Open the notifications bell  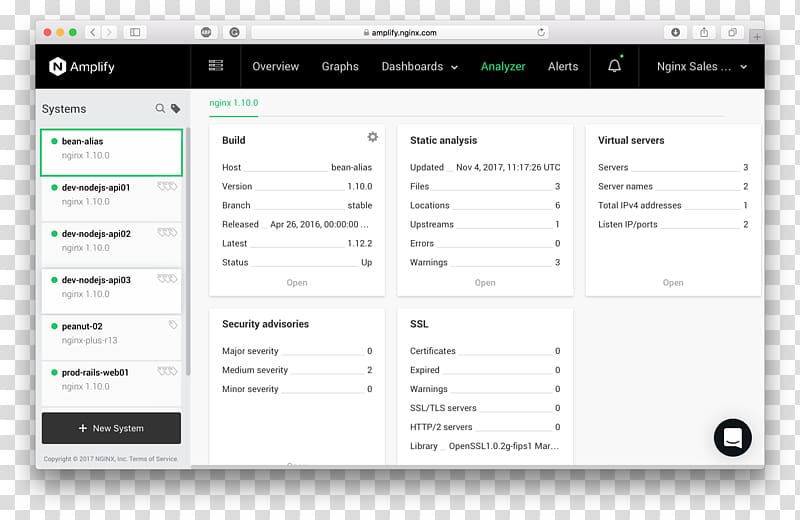click(x=614, y=66)
